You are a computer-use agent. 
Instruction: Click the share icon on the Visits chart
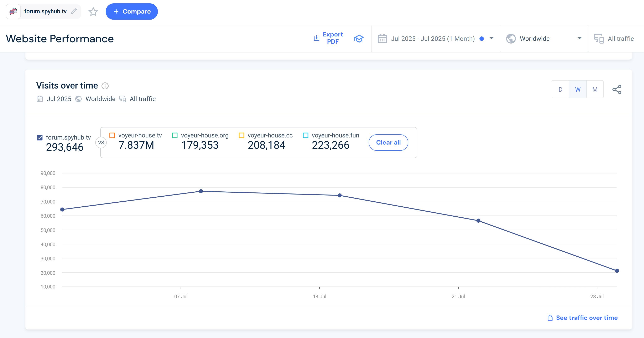tap(617, 89)
